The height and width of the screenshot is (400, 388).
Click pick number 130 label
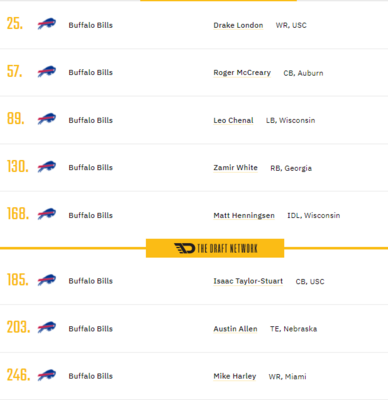[18, 166]
